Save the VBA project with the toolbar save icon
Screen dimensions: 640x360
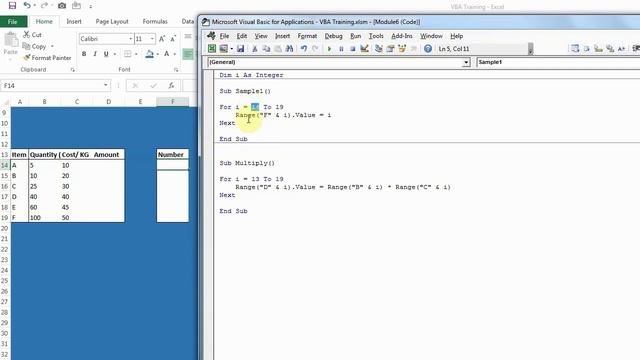240,49
